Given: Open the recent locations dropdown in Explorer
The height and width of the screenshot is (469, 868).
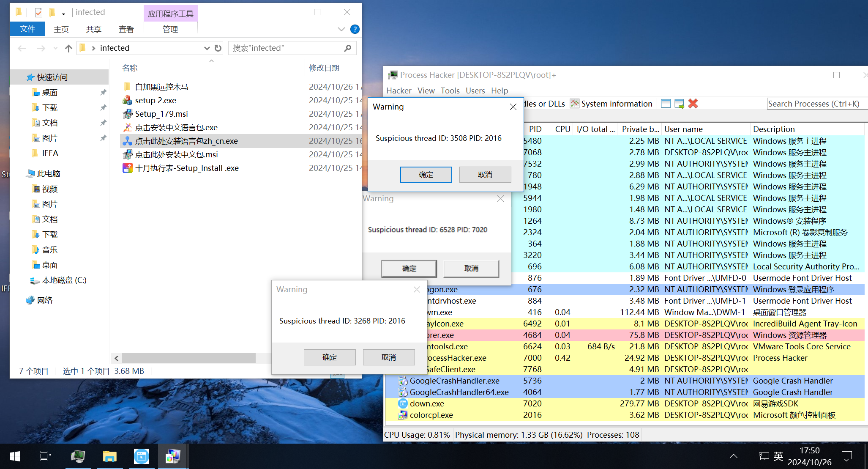Looking at the screenshot, I should (x=55, y=48).
